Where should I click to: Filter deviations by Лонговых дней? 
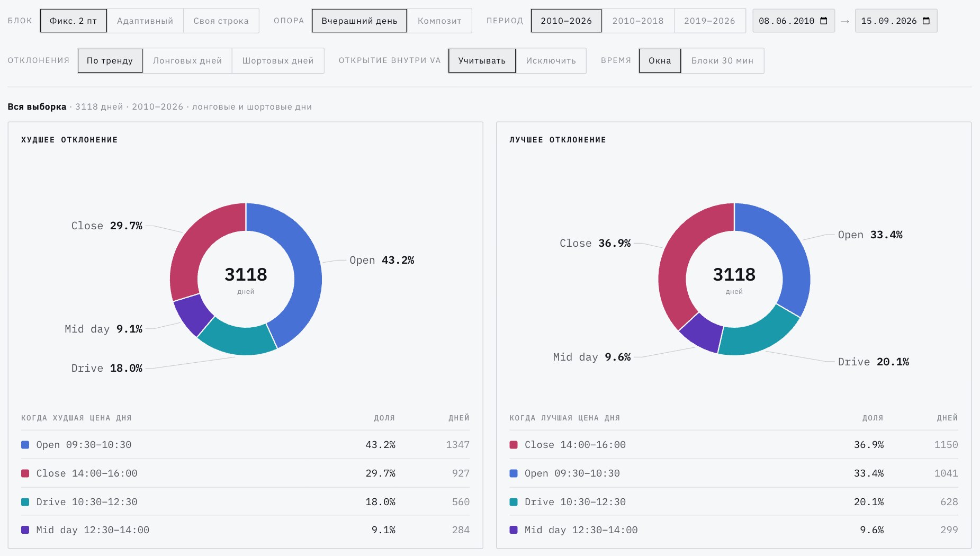[x=187, y=60]
